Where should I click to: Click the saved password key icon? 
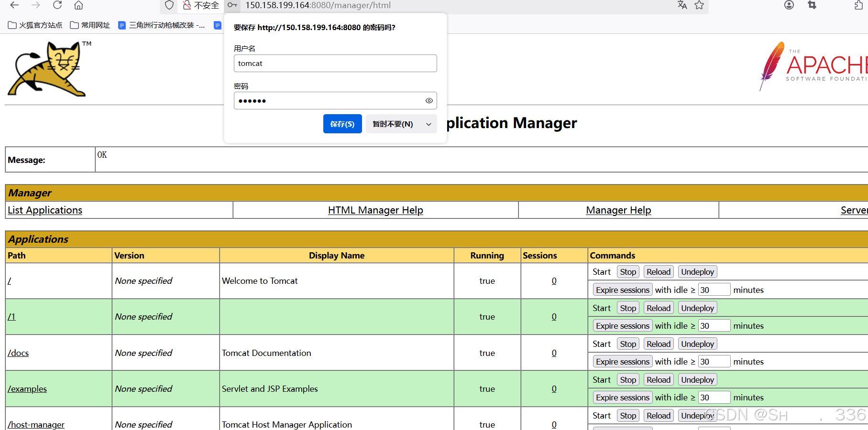tap(232, 5)
